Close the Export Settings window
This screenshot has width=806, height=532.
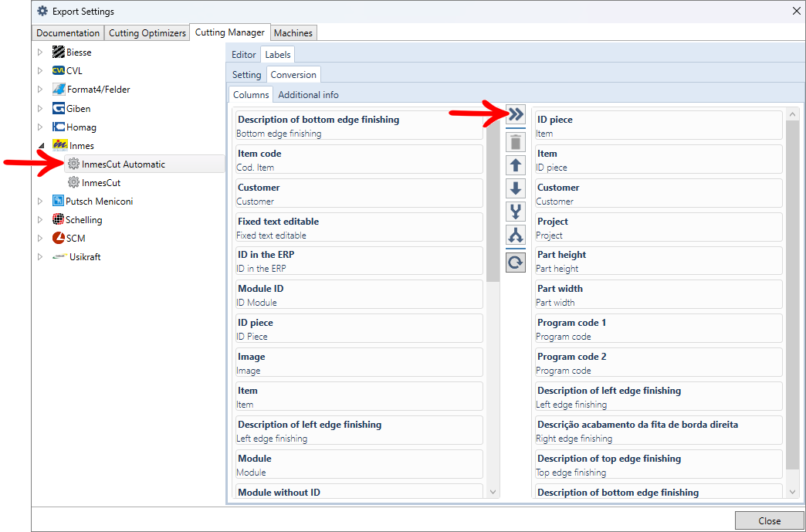pyautogui.click(x=796, y=12)
